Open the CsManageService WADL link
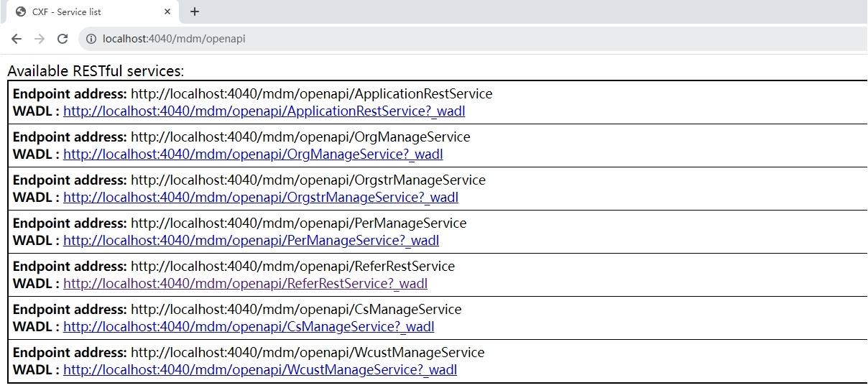Image resolution: width=868 pixels, height=388 pixels. pos(249,327)
